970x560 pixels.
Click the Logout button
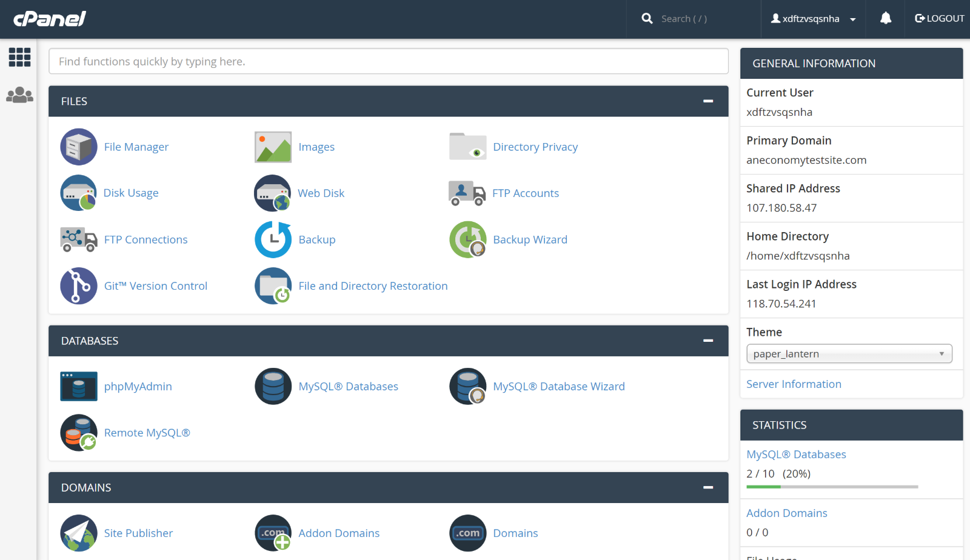[x=939, y=18]
